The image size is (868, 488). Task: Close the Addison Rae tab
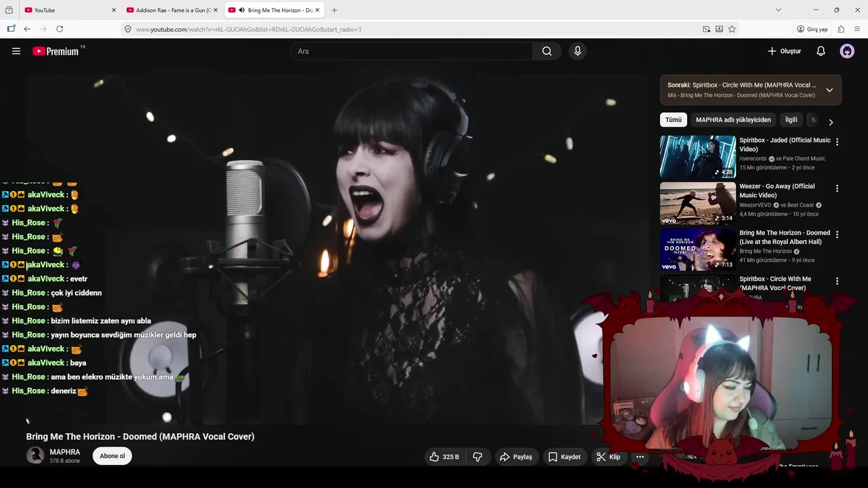click(216, 10)
